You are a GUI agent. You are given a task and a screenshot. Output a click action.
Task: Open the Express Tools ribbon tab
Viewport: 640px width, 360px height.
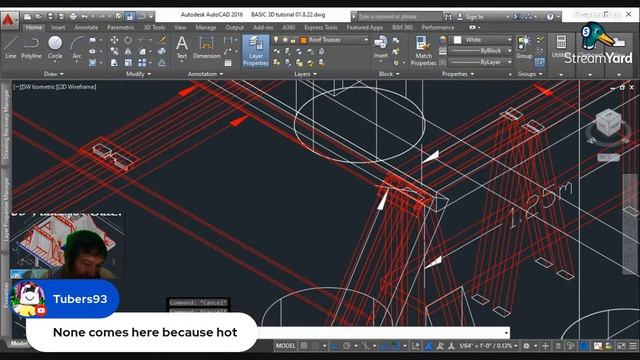pos(321,27)
